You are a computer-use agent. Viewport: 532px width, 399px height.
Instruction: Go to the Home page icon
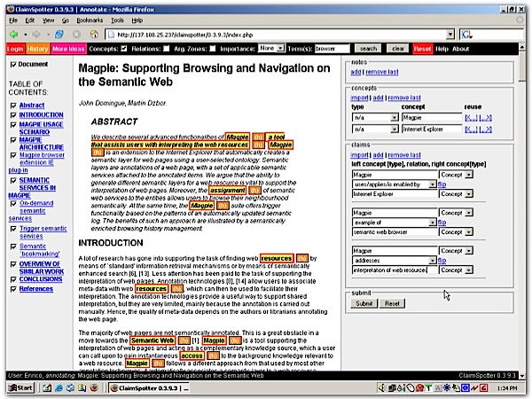(94, 35)
